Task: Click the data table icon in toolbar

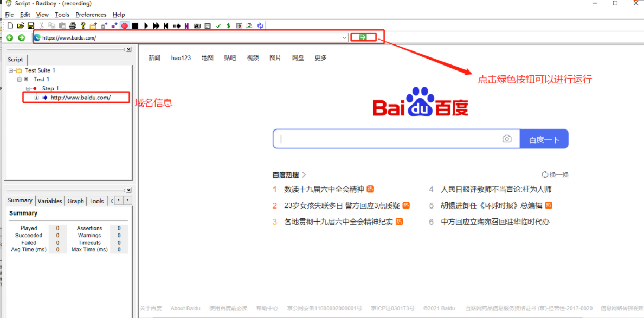Action: click(x=239, y=26)
